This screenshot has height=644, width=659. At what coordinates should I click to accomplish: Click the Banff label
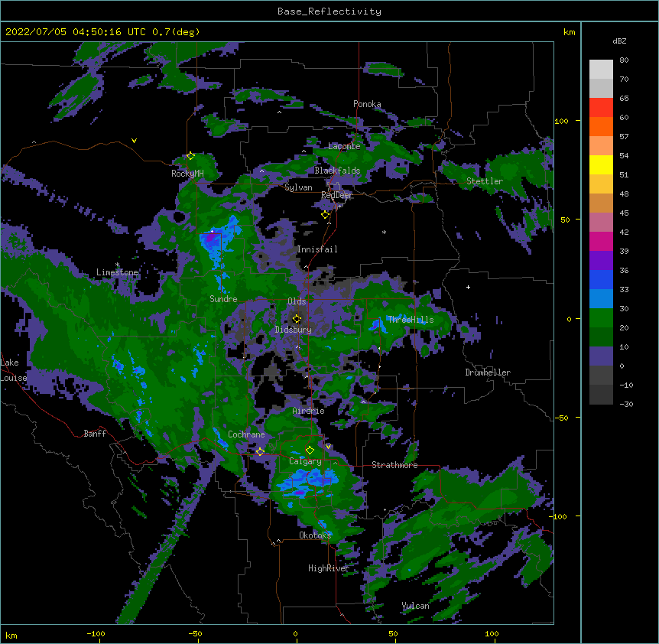[x=95, y=434]
